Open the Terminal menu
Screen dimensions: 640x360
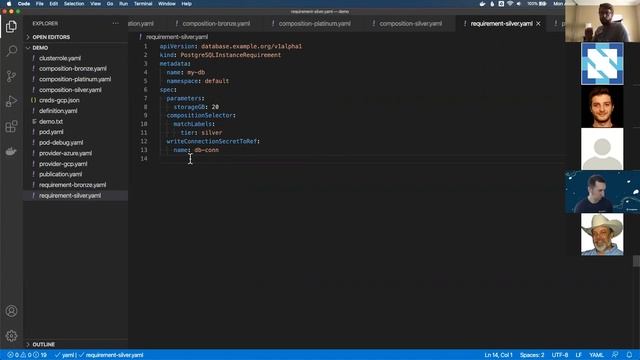click(143, 4)
